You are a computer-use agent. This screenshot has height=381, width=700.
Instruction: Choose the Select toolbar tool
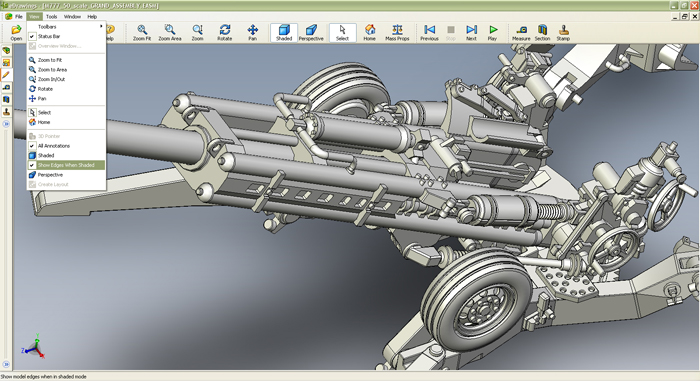point(342,33)
